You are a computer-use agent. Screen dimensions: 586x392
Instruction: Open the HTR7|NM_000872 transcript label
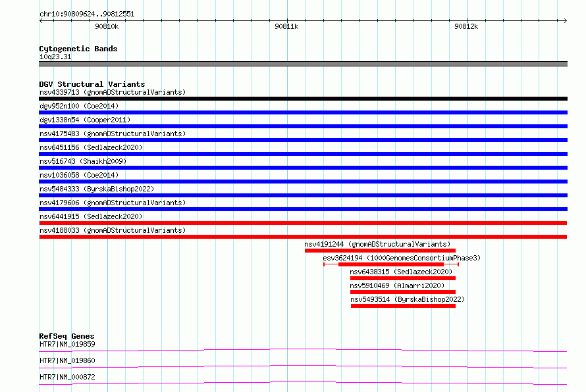tap(67, 377)
